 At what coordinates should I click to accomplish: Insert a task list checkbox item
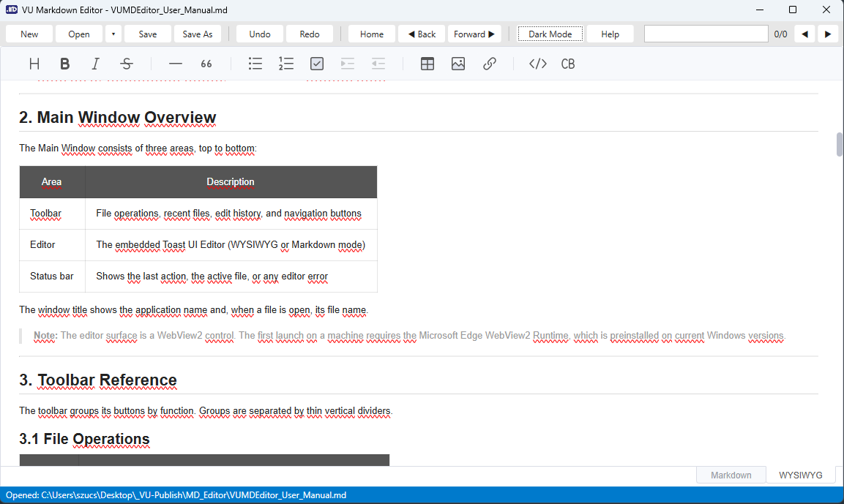point(317,64)
